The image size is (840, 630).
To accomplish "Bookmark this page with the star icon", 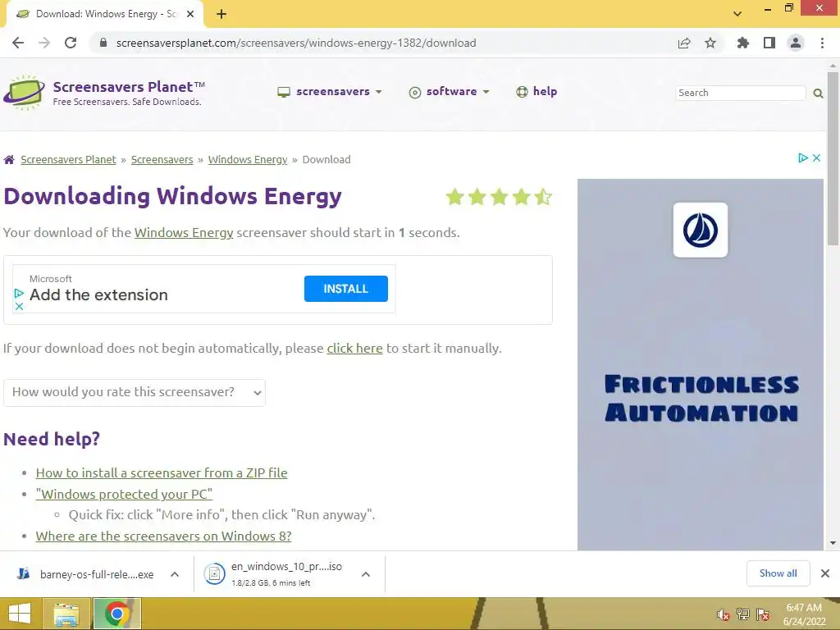I will tap(710, 43).
